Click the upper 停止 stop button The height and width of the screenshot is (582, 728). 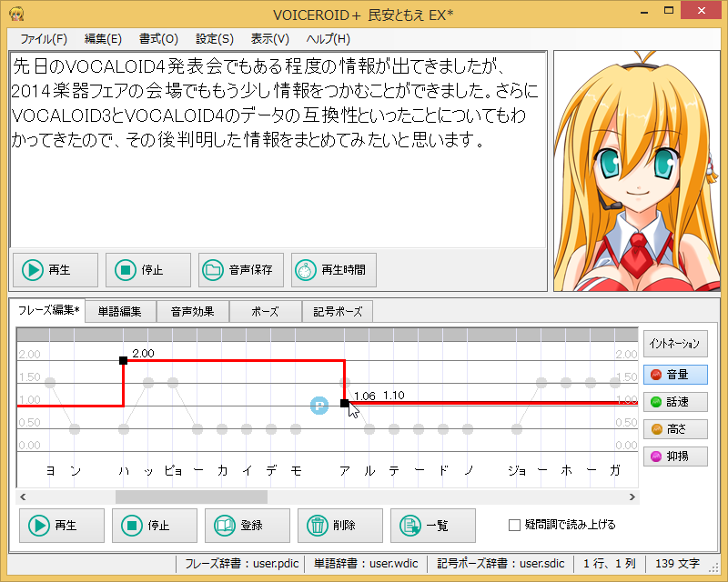[148, 270]
